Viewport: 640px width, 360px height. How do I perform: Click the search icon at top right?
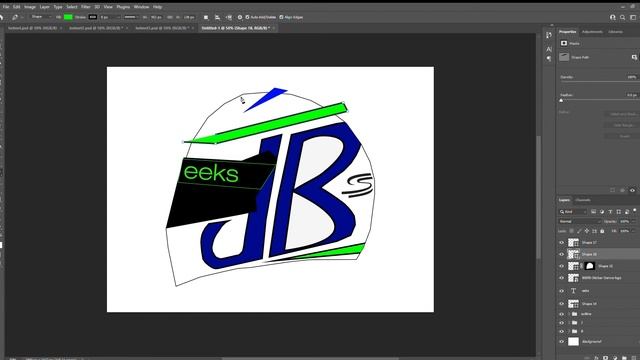(622, 17)
